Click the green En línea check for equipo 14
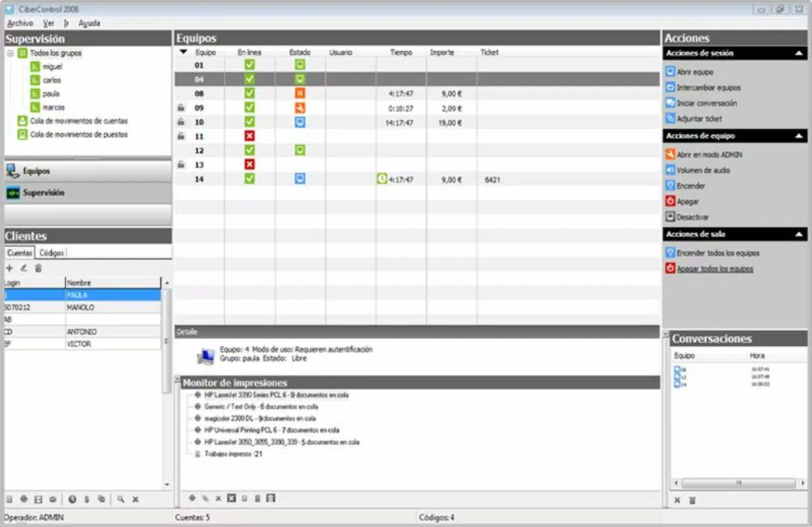 pos(249,179)
